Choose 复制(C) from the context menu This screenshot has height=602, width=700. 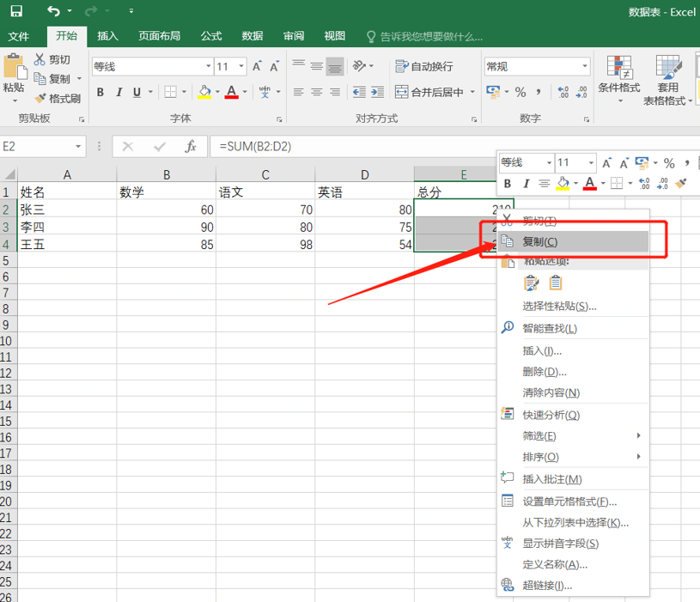click(573, 242)
